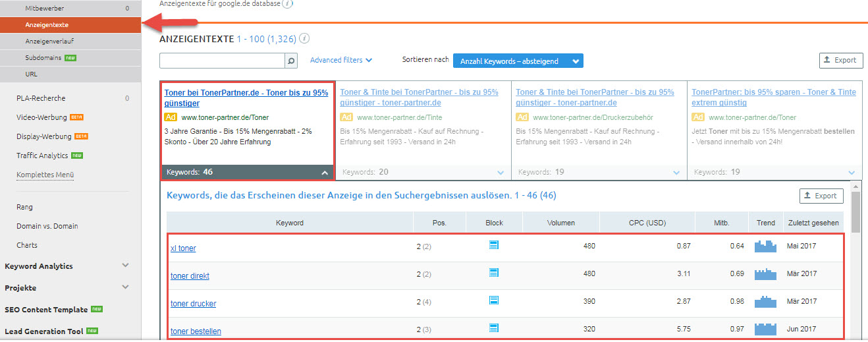
Task: Open Rang in sidebar
Action: (25, 207)
